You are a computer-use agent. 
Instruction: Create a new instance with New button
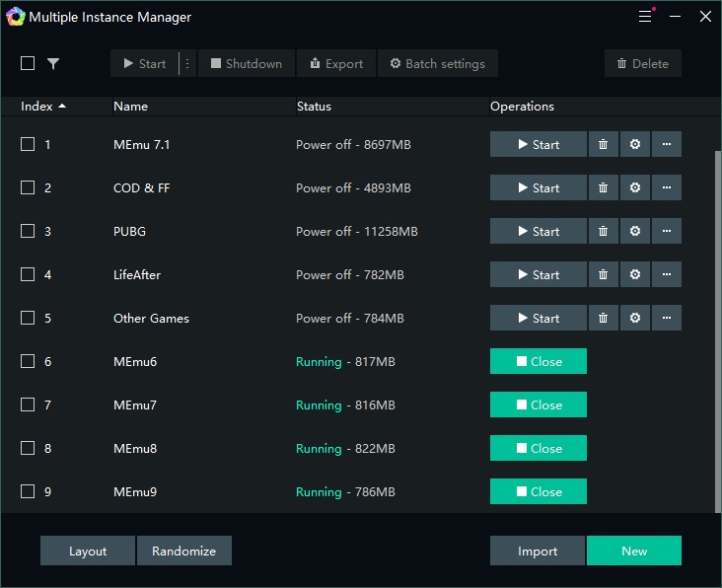coord(633,551)
